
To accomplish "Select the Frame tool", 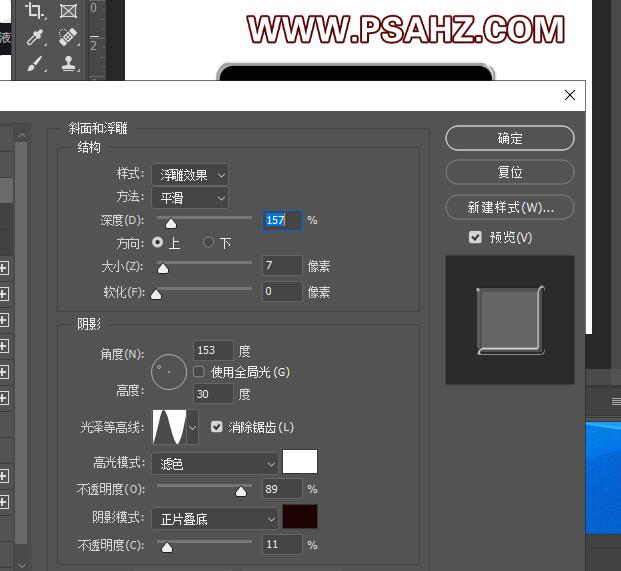I will coord(68,11).
